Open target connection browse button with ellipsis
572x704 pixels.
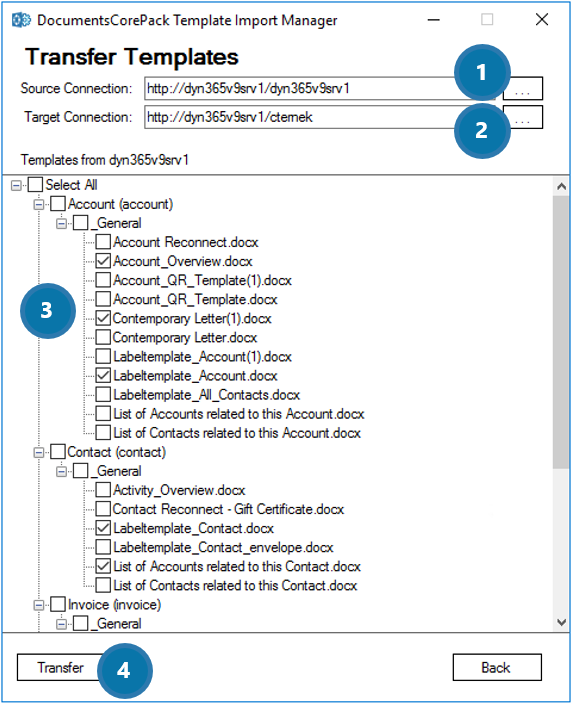point(523,117)
